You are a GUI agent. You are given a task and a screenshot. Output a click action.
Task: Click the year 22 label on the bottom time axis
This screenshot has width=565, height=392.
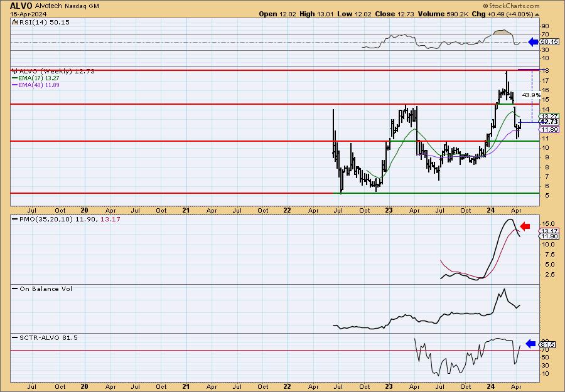(x=287, y=386)
